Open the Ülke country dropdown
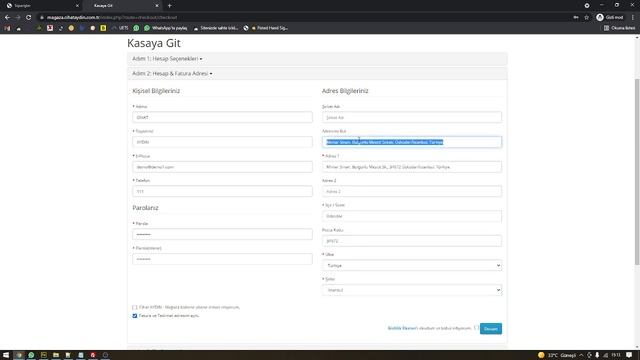The height and width of the screenshot is (360, 640). click(412, 265)
